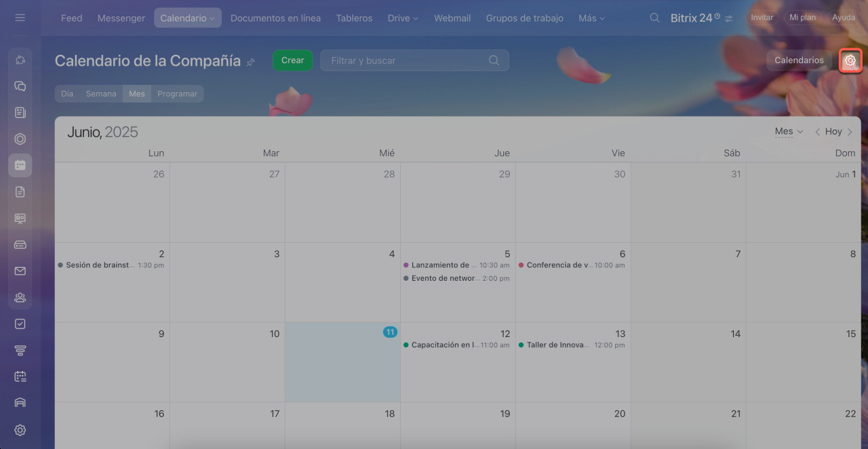The width and height of the screenshot is (868, 449).
Task: Select the day 3 date number
Action: tap(277, 254)
